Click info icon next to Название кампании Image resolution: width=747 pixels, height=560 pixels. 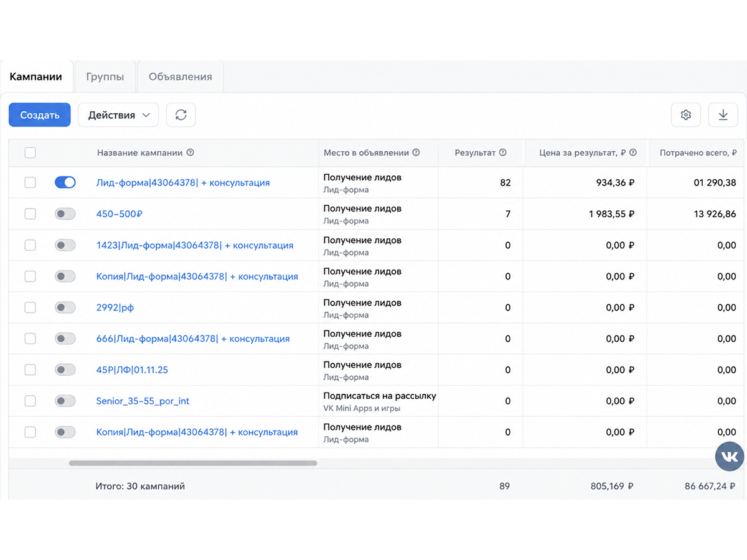tap(190, 152)
